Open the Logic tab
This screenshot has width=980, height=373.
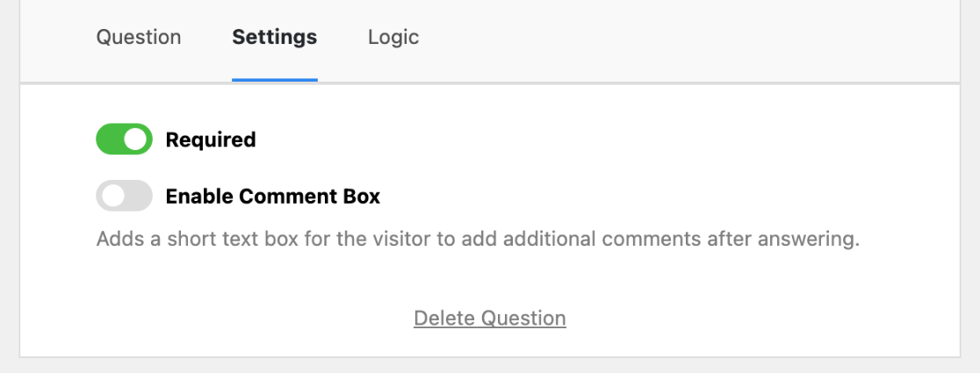point(393,38)
